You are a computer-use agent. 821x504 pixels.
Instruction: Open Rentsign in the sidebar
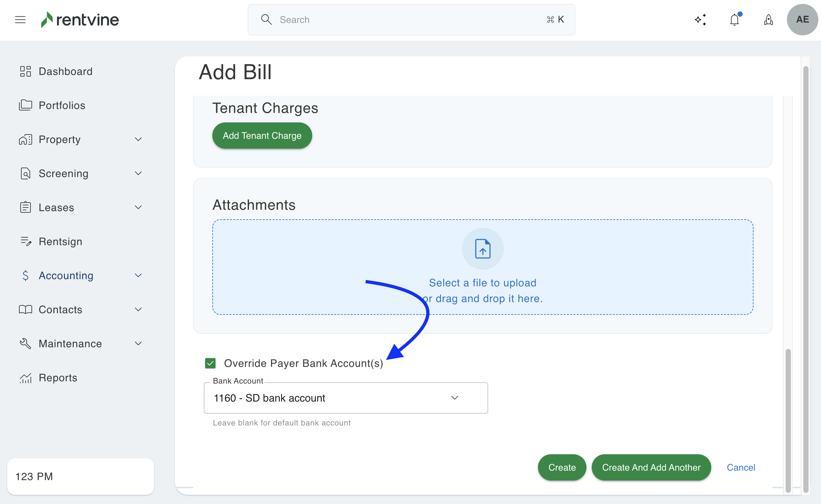point(60,241)
